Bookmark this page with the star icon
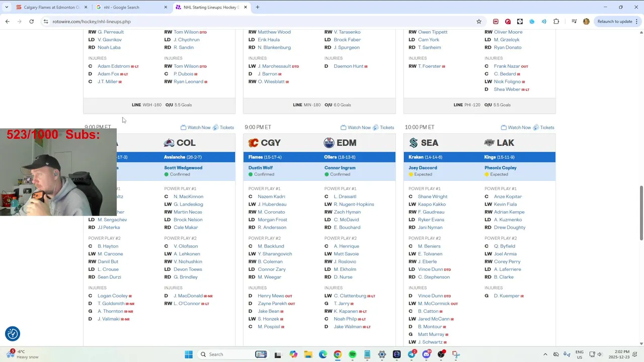The width and height of the screenshot is (644, 362). [x=479, y=22]
